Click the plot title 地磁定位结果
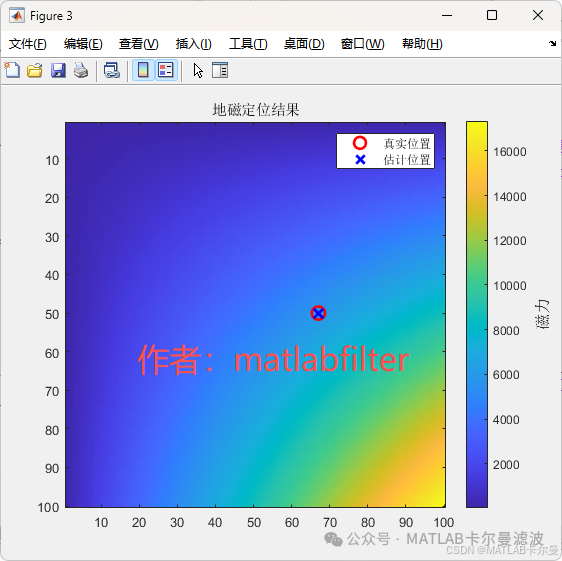The image size is (562, 561). pos(256,109)
